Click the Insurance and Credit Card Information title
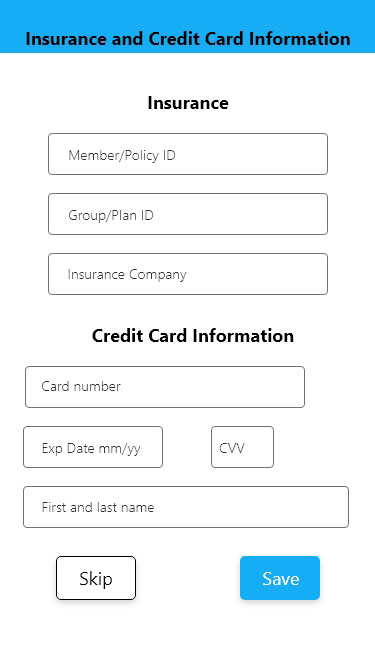Viewport: 375px width, 667px height. pyautogui.click(x=188, y=39)
